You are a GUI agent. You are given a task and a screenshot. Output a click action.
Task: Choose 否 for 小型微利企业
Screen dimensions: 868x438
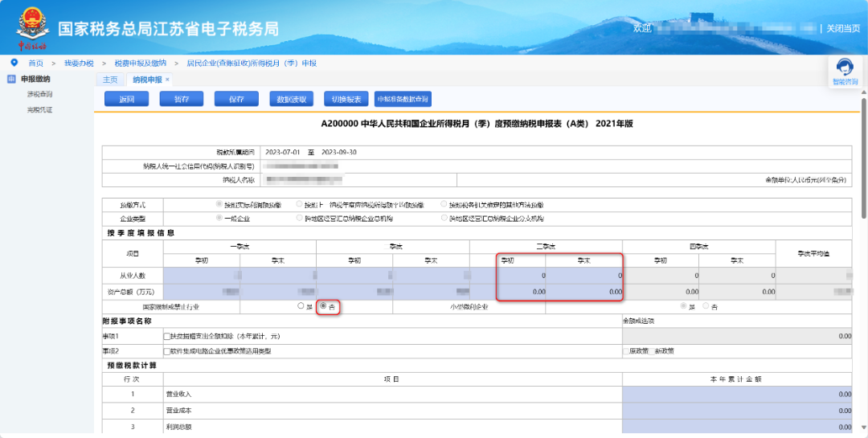pos(706,305)
